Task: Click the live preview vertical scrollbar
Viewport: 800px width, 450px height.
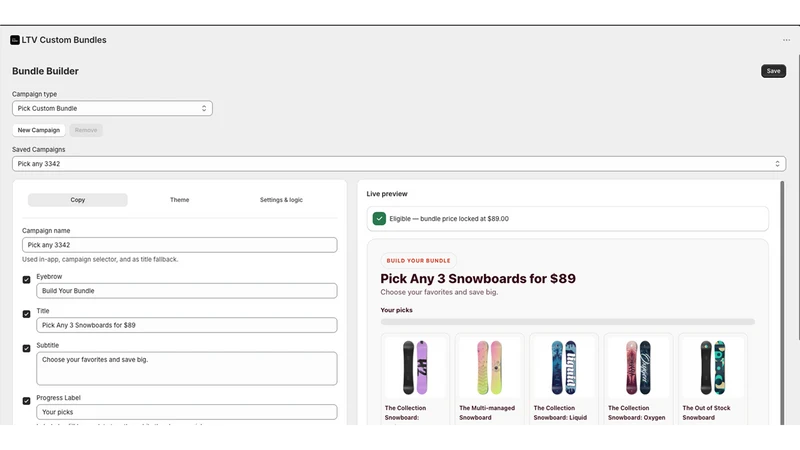Action: [x=782, y=303]
